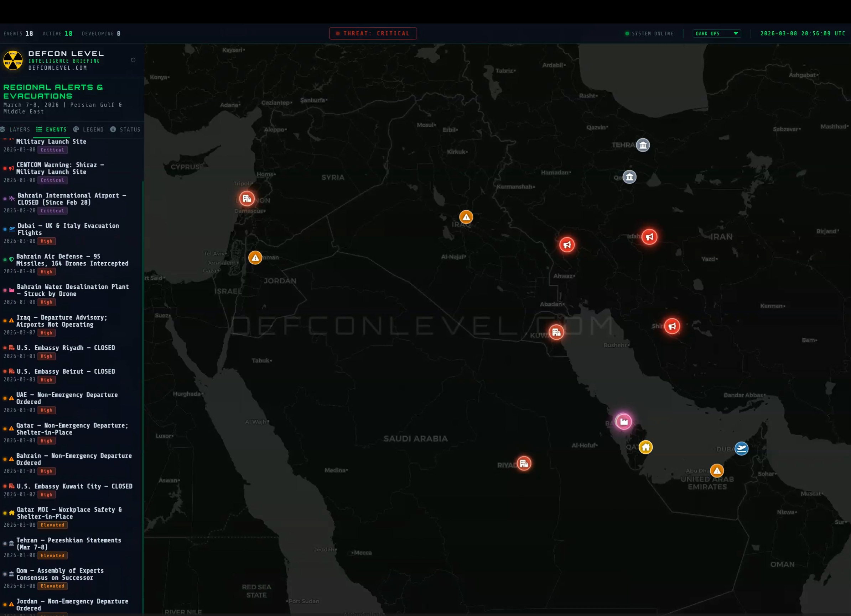Select the Shiraz megaphone warning marker
851x616 pixels.
coord(671,326)
